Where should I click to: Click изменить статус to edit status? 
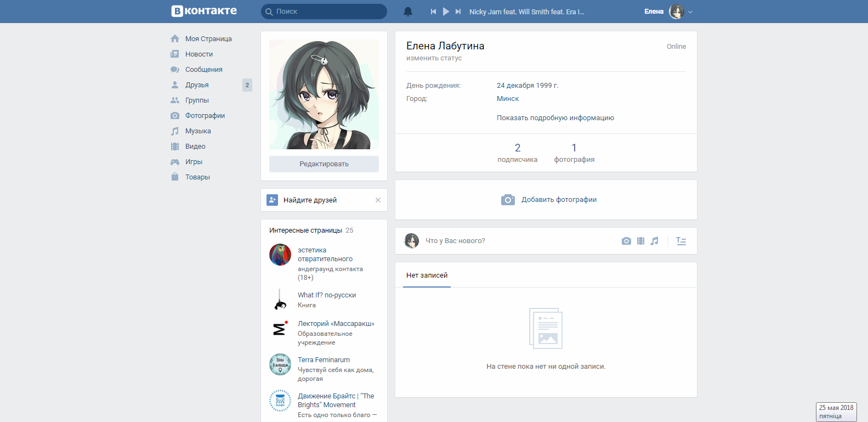(434, 58)
